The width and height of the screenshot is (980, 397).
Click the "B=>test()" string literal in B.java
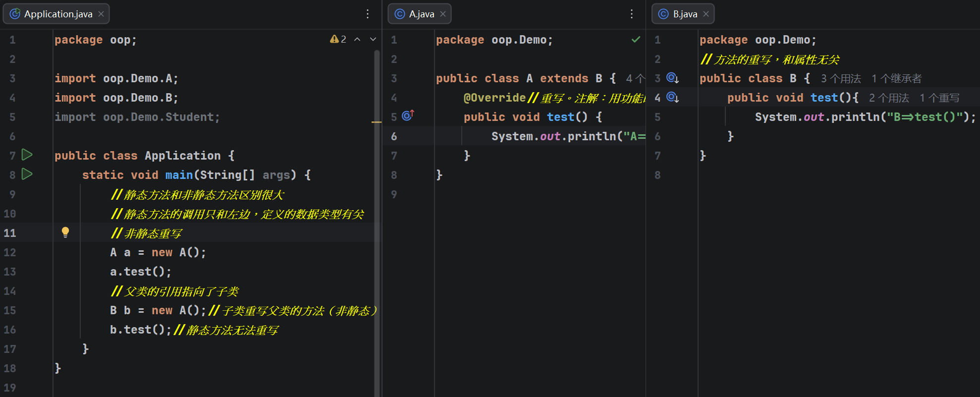[x=925, y=117]
